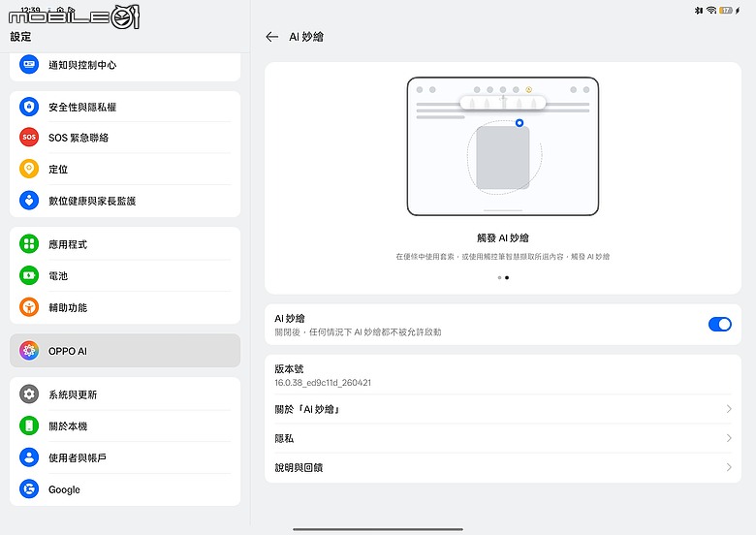Tap the second carousel page dot
This screenshot has width=756, height=535.
pos(507,277)
